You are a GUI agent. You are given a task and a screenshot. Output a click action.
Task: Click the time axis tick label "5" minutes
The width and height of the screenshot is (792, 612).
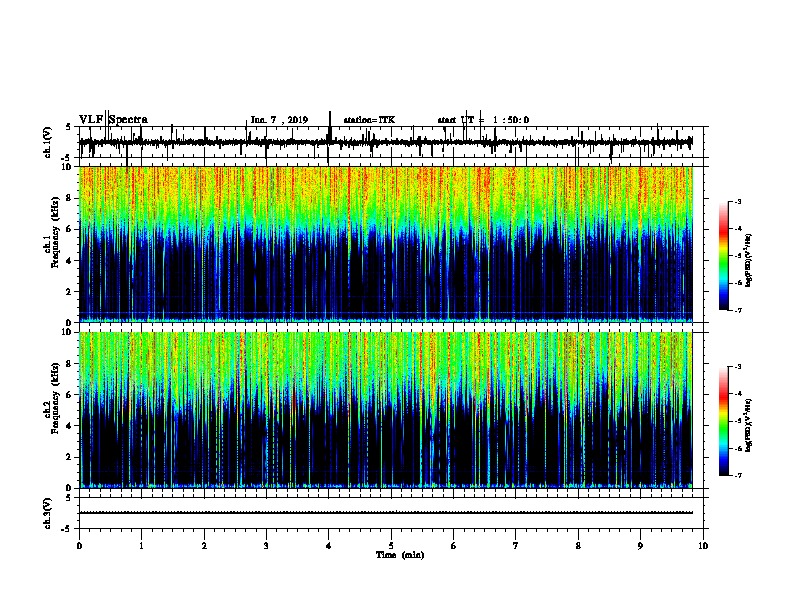391,546
